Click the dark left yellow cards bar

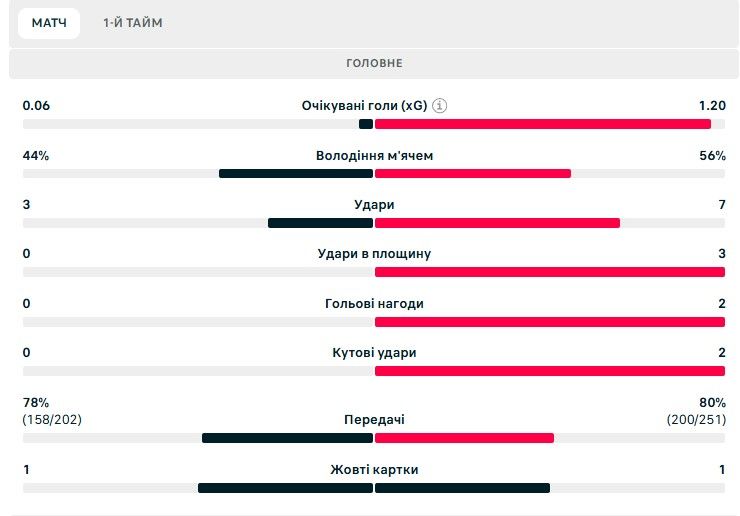click(x=284, y=488)
